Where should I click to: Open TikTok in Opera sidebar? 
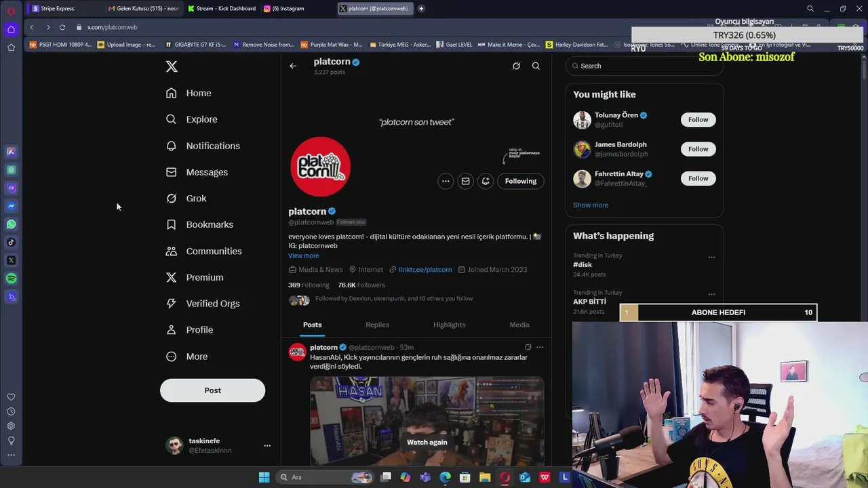point(11,243)
